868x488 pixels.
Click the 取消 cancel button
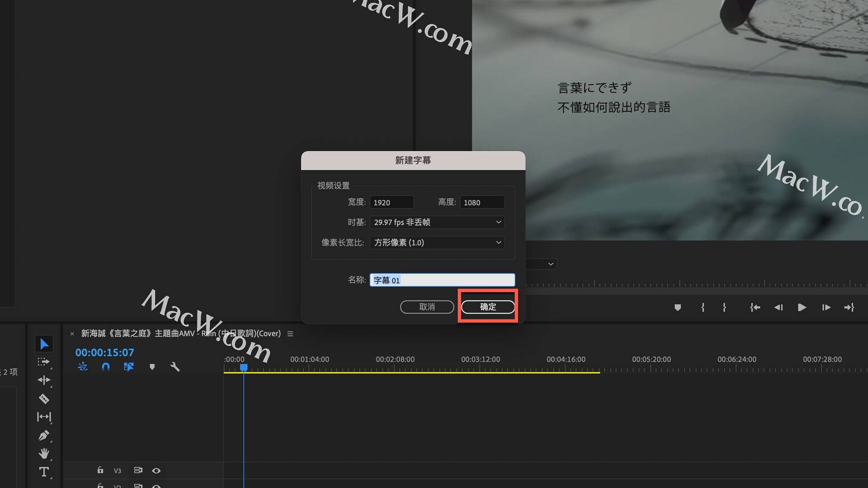[427, 307]
